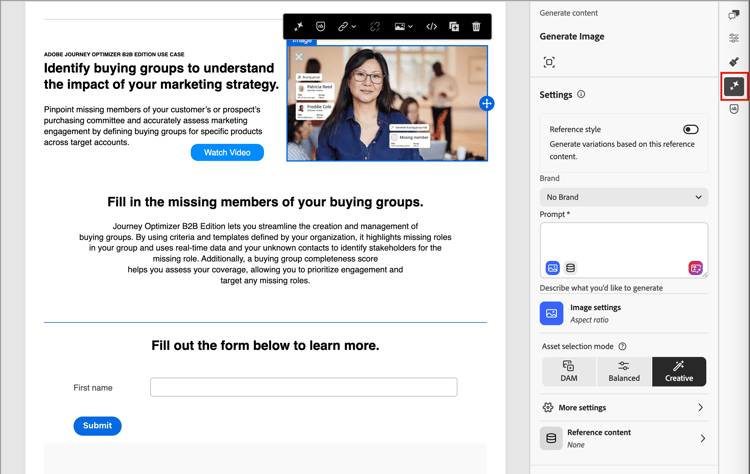
Task: Expand Reference content section
Action: click(x=624, y=438)
